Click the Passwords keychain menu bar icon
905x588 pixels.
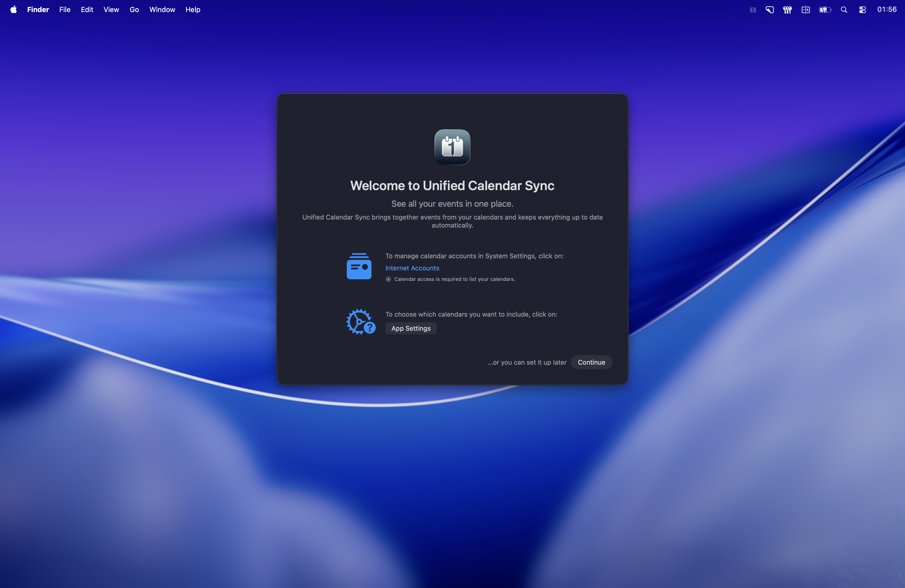[787, 10]
